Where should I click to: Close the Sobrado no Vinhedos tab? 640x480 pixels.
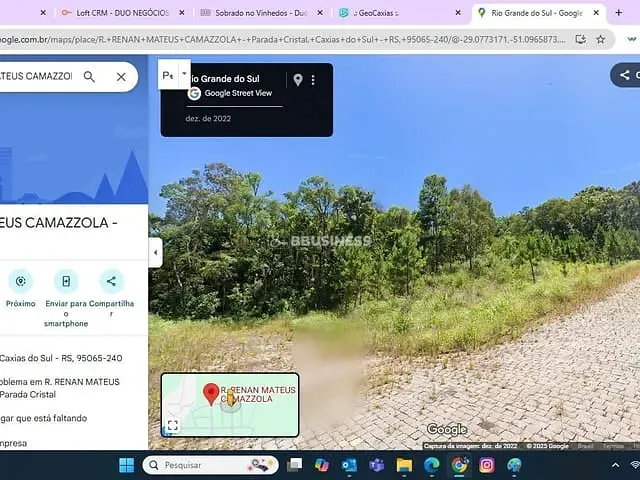pyautogui.click(x=320, y=13)
